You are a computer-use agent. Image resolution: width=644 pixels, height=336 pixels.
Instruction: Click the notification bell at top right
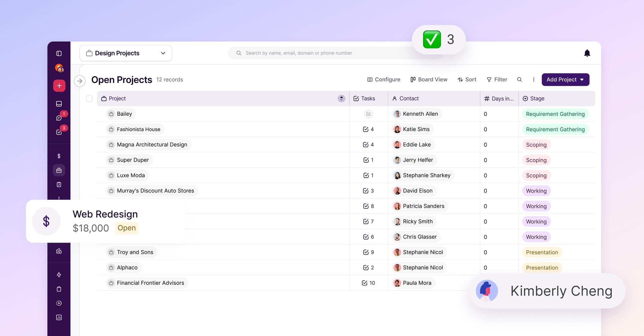pos(587,53)
